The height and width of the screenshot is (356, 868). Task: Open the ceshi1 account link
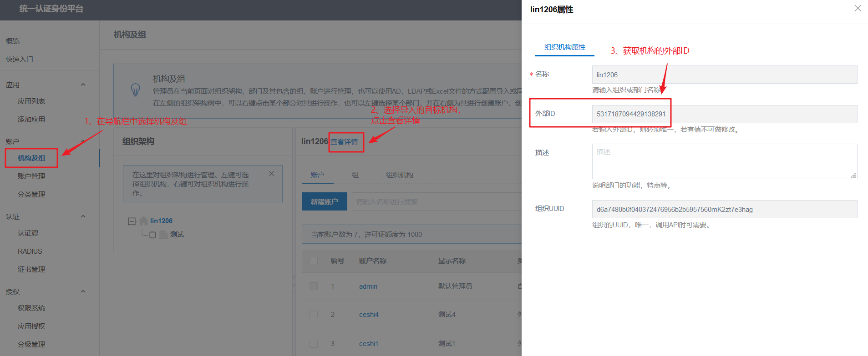(x=369, y=344)
